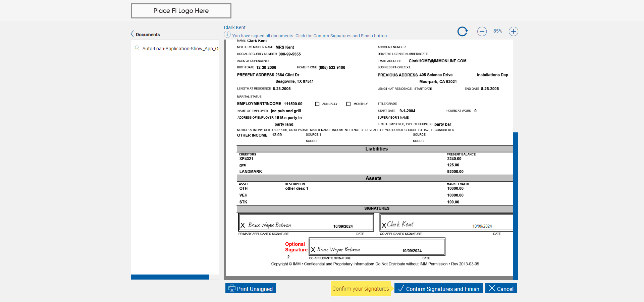644x302 pixels.
Task: Click the home phone (805) 532-9100
Action: (332, 68)
